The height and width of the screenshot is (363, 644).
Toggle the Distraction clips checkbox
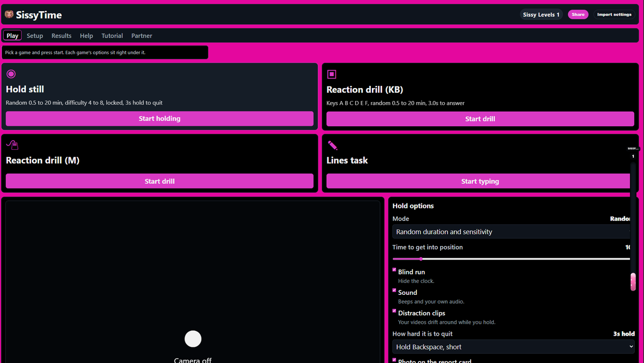(394, 311)
